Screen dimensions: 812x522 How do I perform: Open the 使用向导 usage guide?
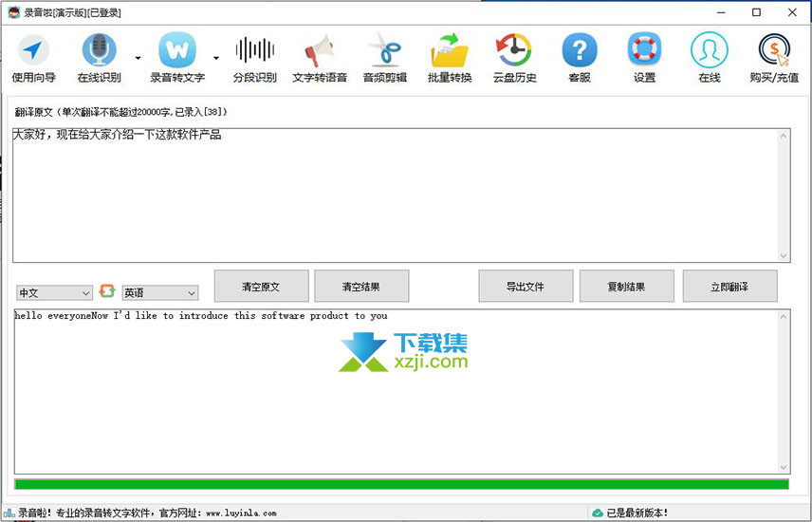(x=33, y=58)
